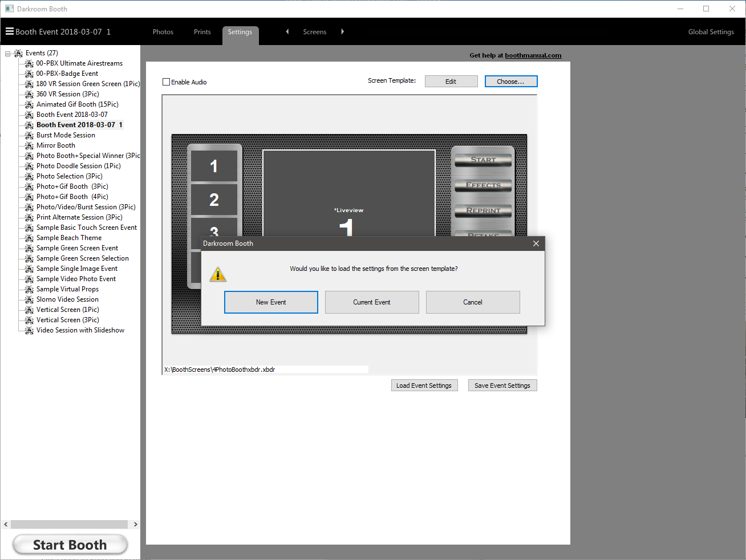Click the scroll right arrow of event list
746x560 pixels.
(x=135, y=524)
